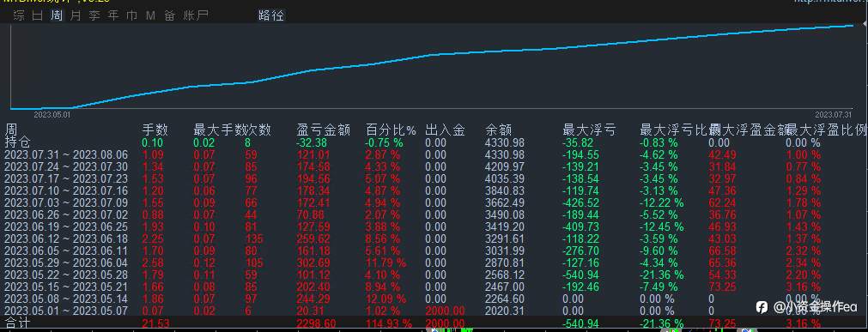
Task: Open the 备 notes tab
Action: click(169, 15)
